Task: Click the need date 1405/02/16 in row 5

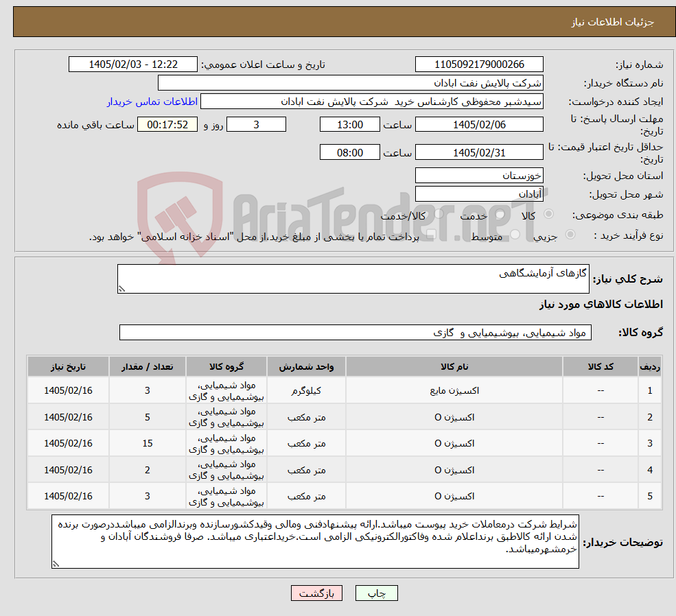Action: 68,496
